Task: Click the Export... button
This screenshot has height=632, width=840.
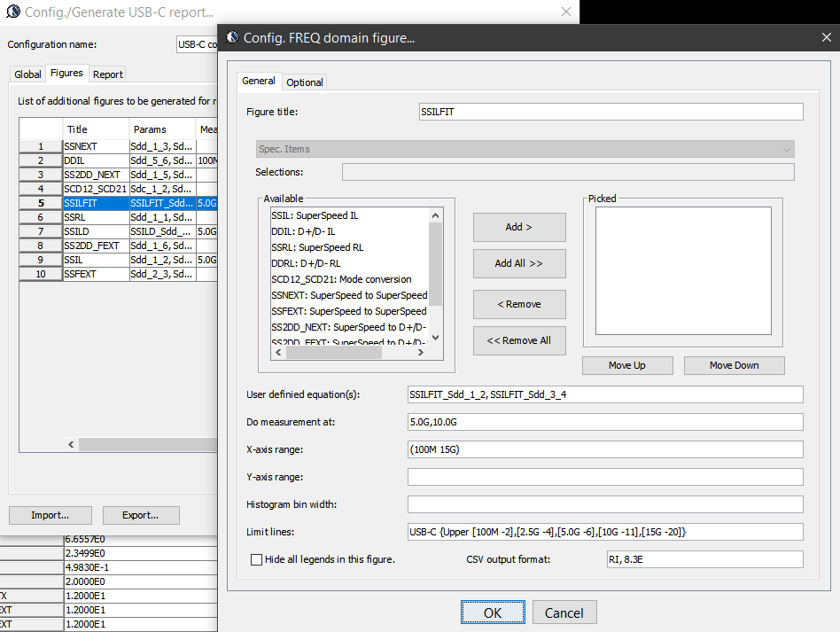Action: [141, 515]
